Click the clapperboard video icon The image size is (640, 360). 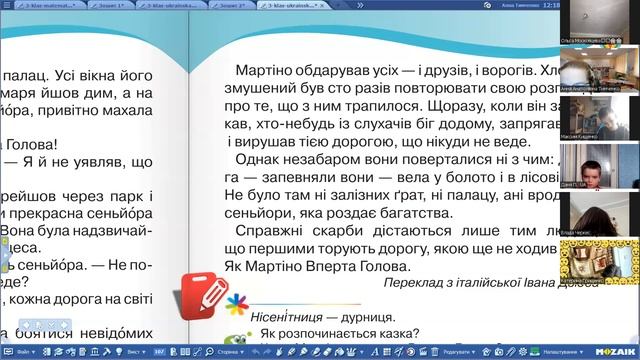click(x=423, y=351)
